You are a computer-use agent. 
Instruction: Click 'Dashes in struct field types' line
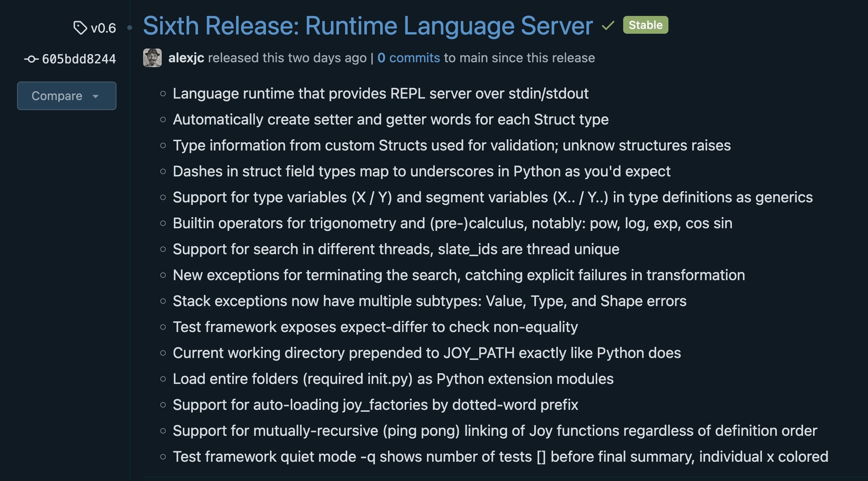click(x=422, y=171)
